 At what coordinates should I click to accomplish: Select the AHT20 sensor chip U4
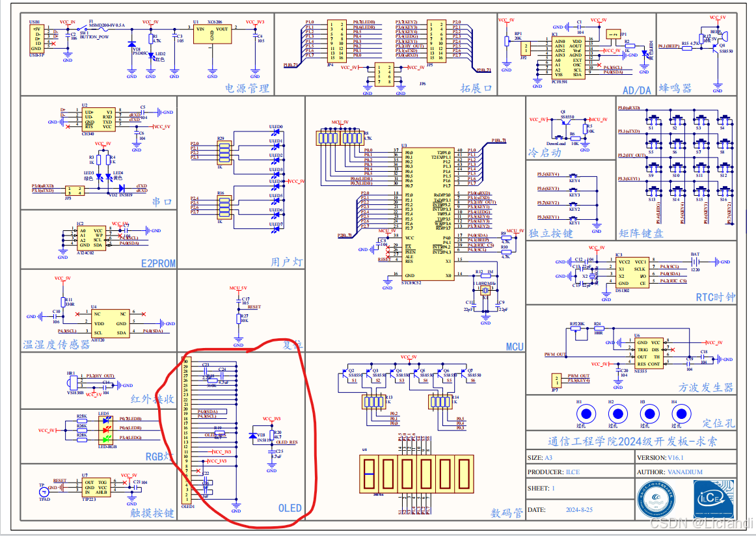coord(110,323)
